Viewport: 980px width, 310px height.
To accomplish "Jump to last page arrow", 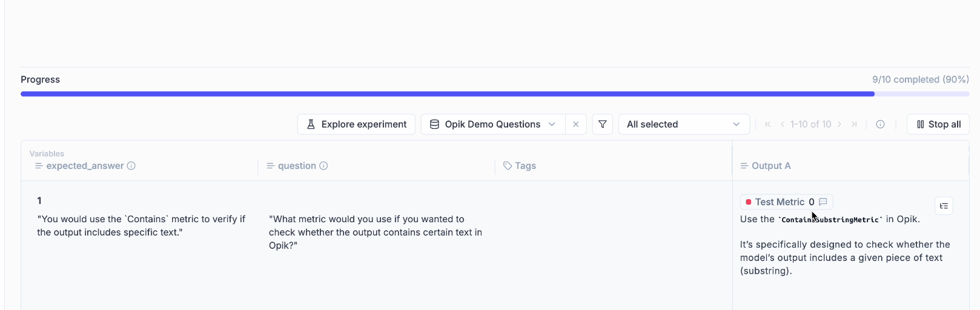I will (x=854, y=124).
